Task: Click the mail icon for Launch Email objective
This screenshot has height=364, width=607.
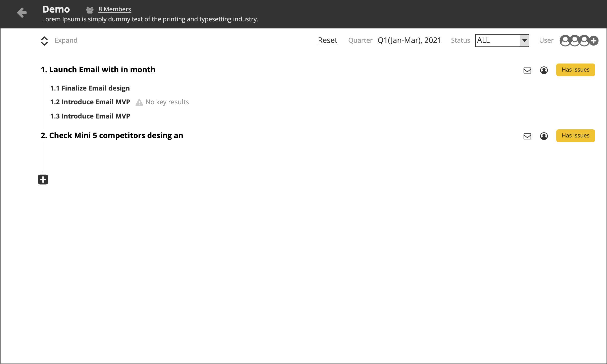Action: [x=527, y=70]
